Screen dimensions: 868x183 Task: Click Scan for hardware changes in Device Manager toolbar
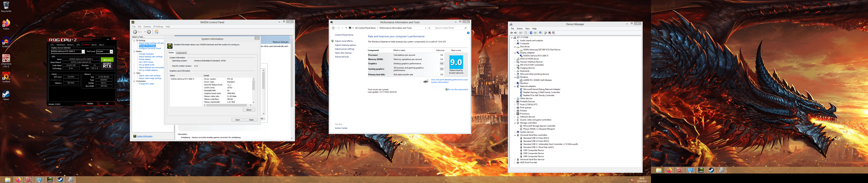540,33
